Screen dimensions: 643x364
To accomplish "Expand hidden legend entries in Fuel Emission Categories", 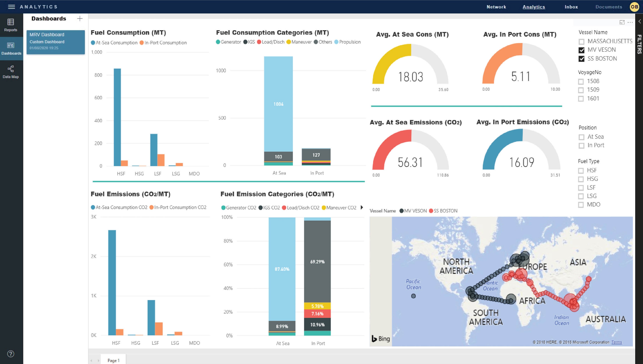I will coord(362,207).
